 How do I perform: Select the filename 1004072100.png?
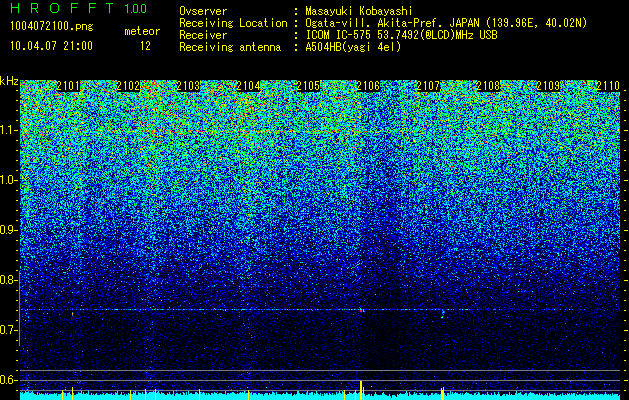point(52,26)
